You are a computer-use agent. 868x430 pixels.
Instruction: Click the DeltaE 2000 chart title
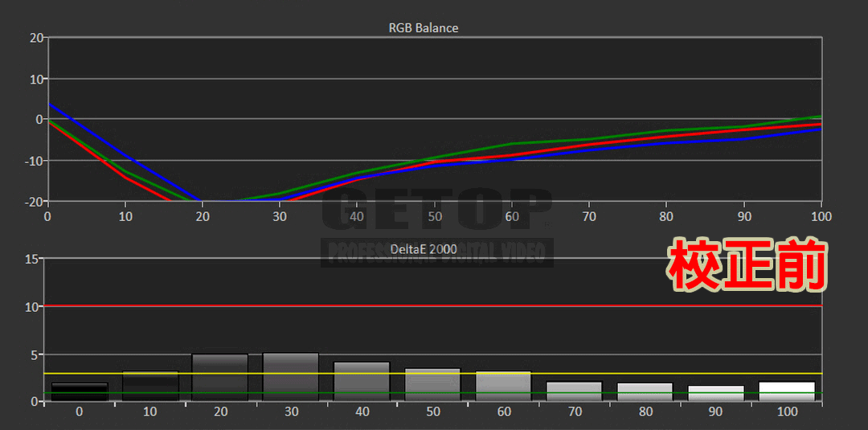[x=424, y=249]
